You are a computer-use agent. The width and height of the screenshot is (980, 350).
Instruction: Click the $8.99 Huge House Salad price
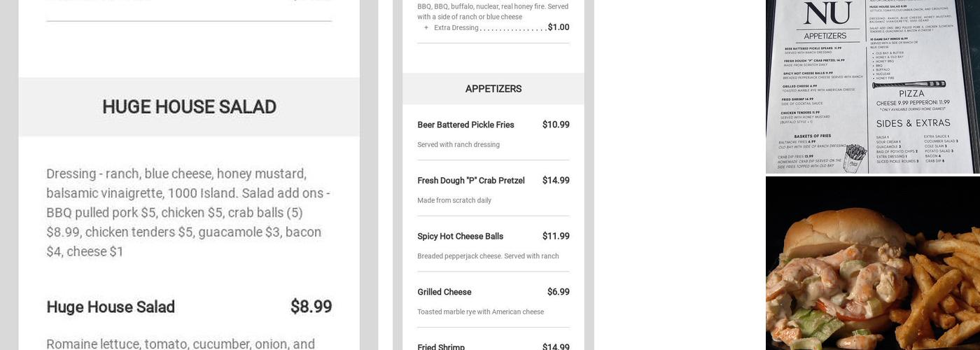point(311,307)
